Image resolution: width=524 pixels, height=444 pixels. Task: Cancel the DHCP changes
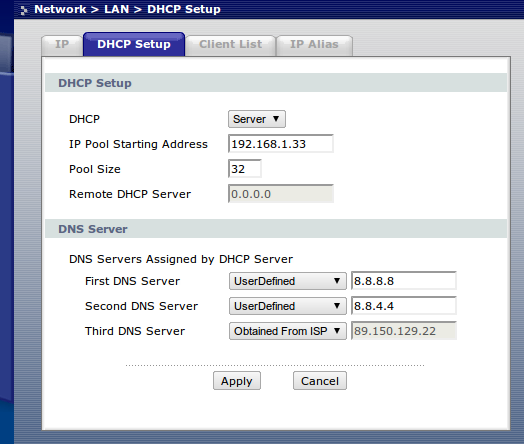pos(320,381)
